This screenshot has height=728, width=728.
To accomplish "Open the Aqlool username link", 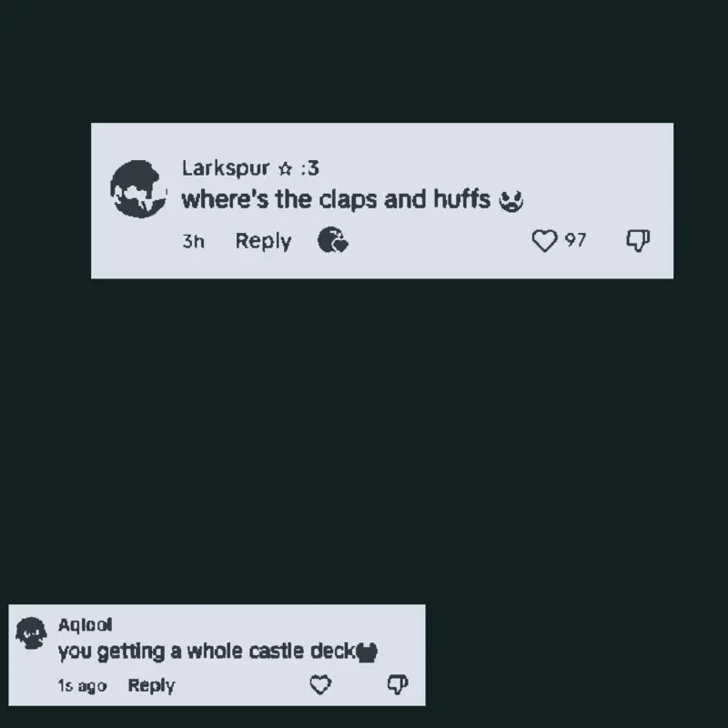I will pos(85,625).
